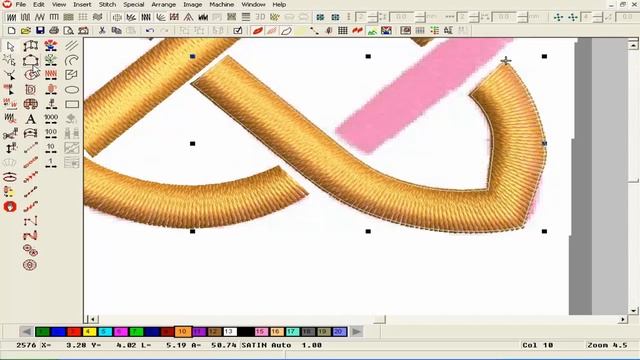The width and height of the screenshot is (640, 360).
Task: Click the vertical scrollbar down arrow
Action: (633, 311)
